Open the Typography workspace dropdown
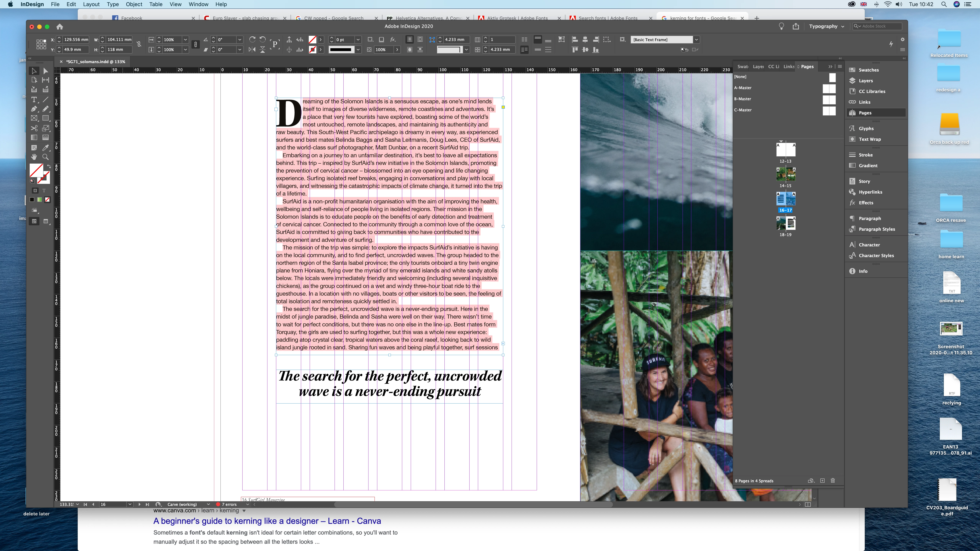Image resolution: width=980 pixels, height=551 pixels. click(x=826, y=26)
